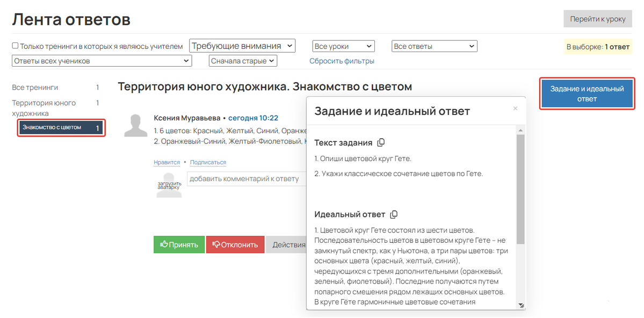Viewport: 644px width, 318px height.
Task: Click the scroll-down arrow in the modal
Action: pos(520,304)
